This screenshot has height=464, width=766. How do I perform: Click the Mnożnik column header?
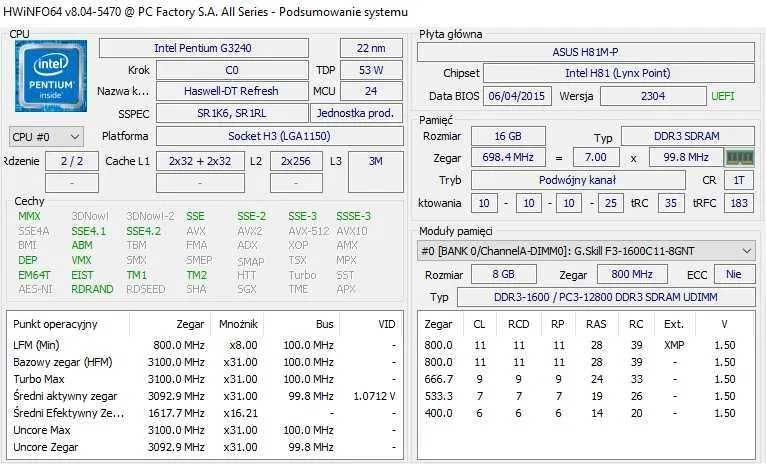coord(238,324)
